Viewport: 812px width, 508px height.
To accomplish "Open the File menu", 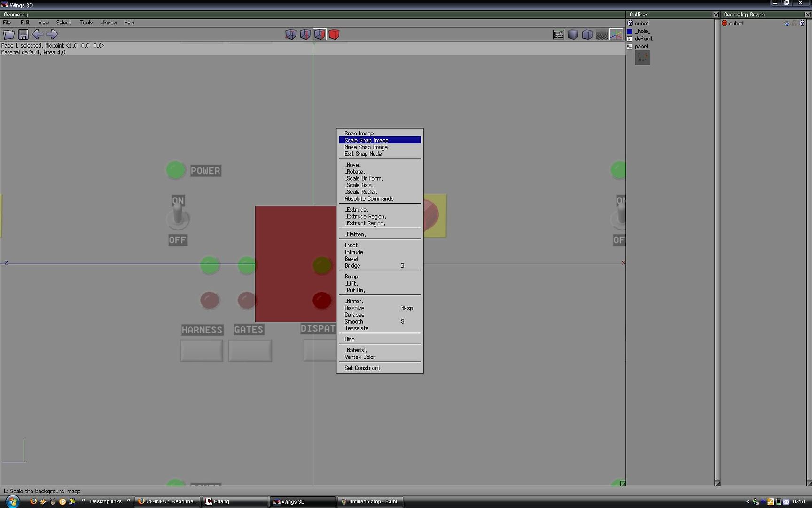I will click(7, 23).
